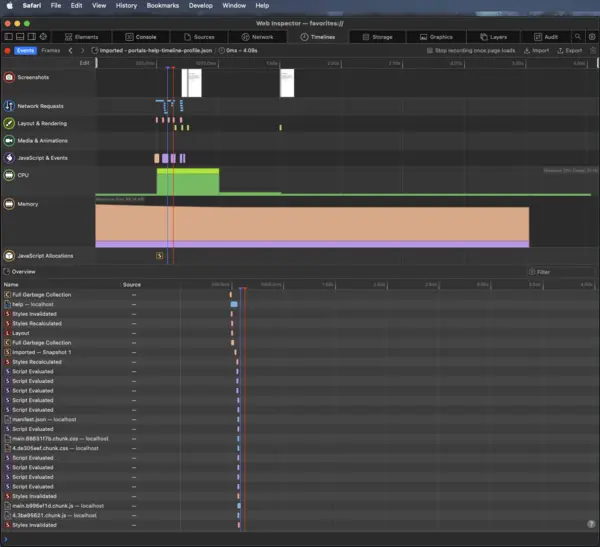The height and width of the screenshot is (547, 600).
Task: Click the JavaScript Allocations timeline icon
Action: [x=9, y=256]
